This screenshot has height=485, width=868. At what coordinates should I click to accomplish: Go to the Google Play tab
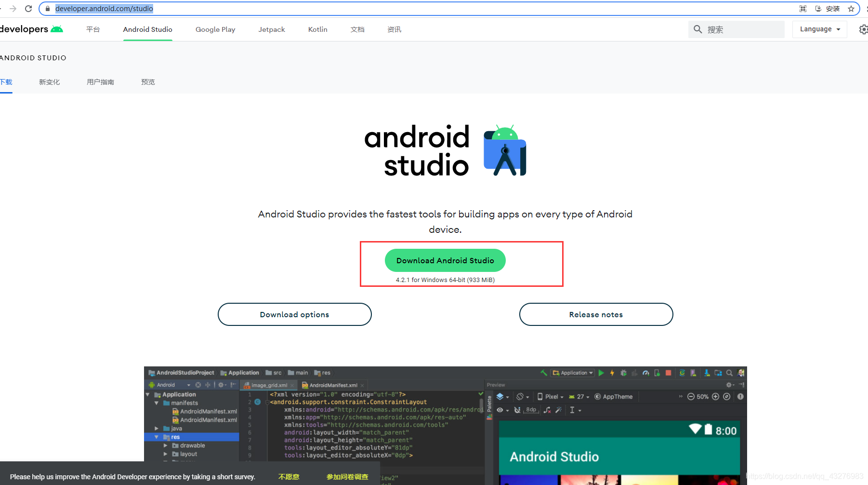[215, 29]
